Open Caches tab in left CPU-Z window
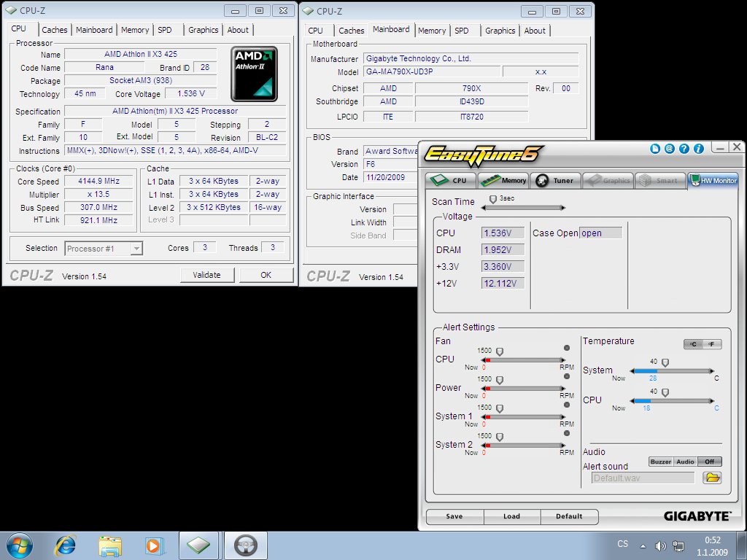The width and height of the screenshot is (747, 560). (55, 30)
